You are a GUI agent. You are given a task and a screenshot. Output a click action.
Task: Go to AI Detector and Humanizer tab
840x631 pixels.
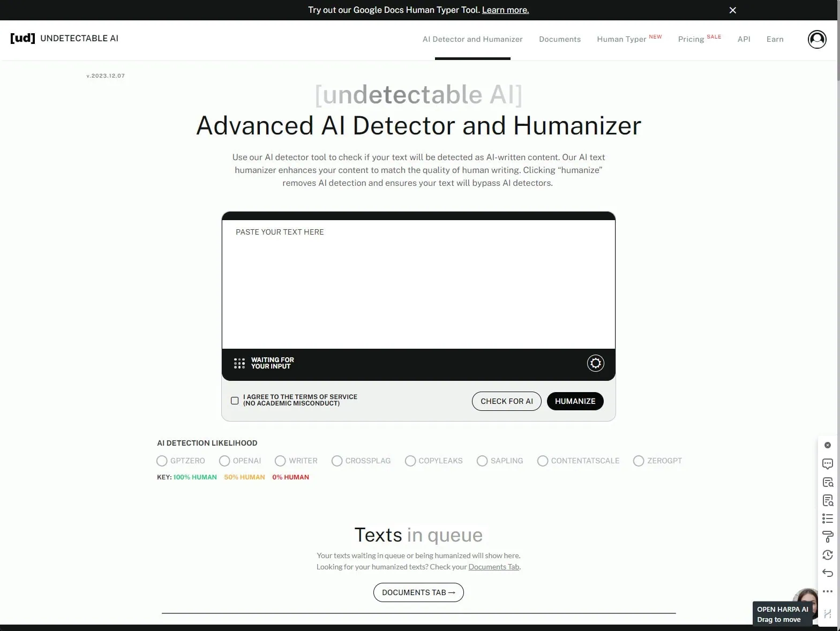pyautogui.click(x=472, y=39)
